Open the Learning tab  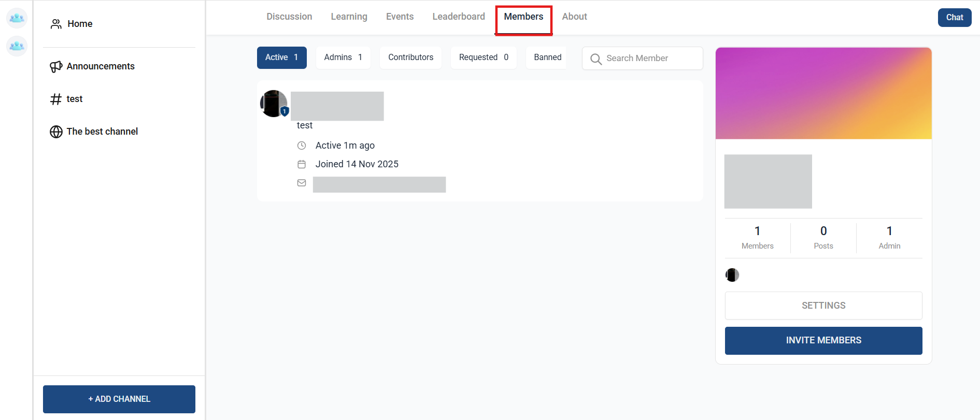[349, 17]
